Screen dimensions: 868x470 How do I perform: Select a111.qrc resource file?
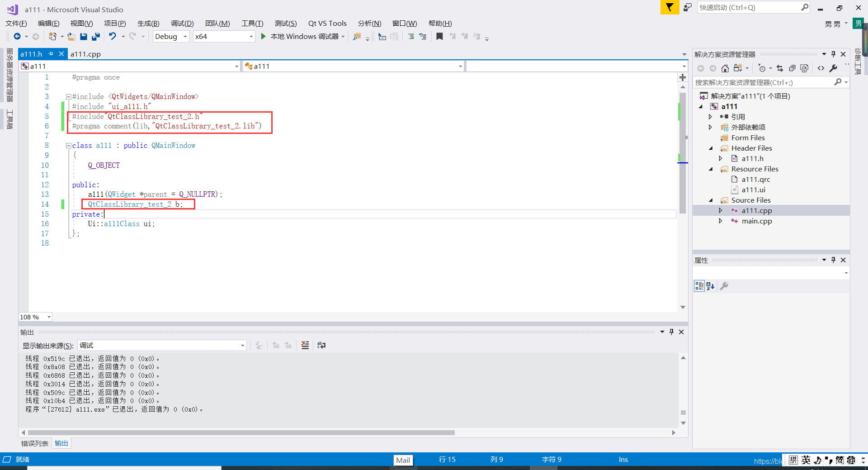pyautogui.click(x=755, y=179)
